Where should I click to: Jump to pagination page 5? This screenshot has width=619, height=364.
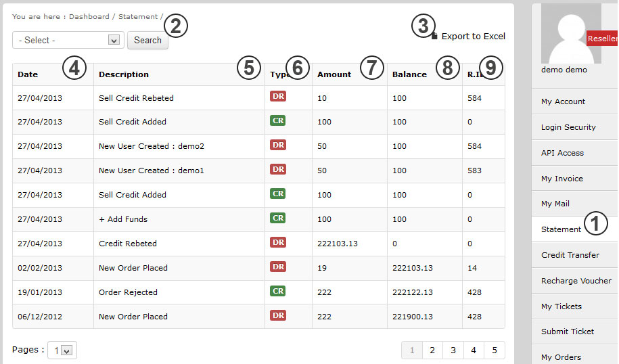point(495,350)
